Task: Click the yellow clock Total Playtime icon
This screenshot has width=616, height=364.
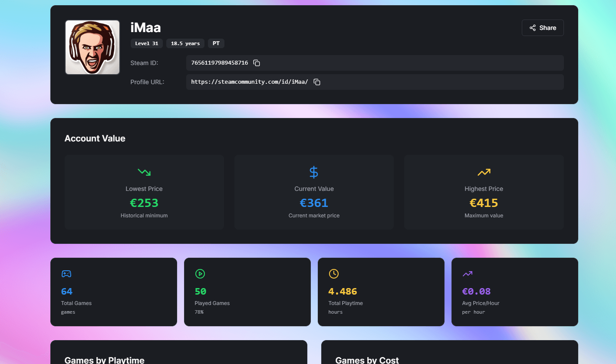Action: (x=333, y=274)
